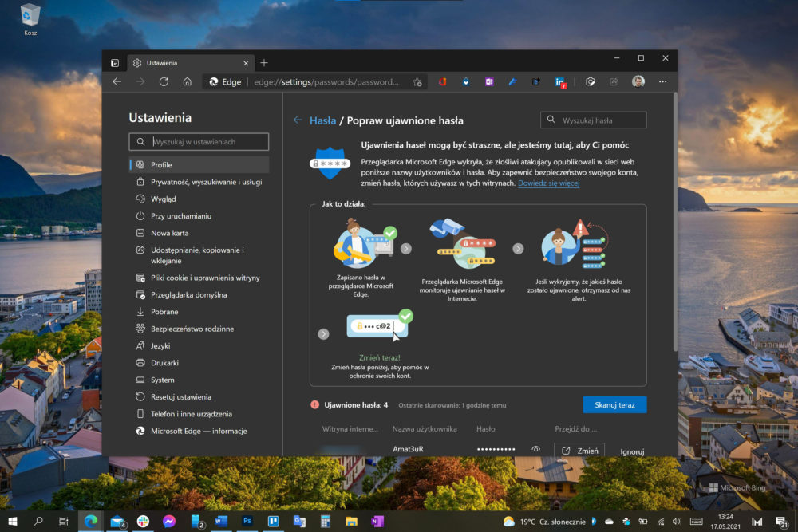Open Trello from the taskbar
This screenshot has width=798, height=532.
coord(273,522)
